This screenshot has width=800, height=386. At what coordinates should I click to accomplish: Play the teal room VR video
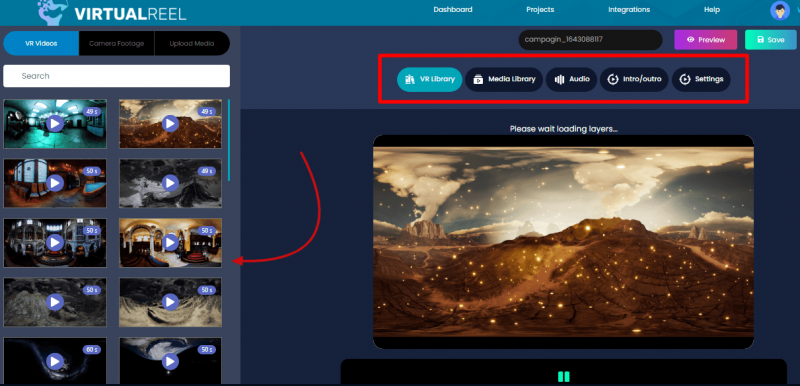[x=55, y=123]
